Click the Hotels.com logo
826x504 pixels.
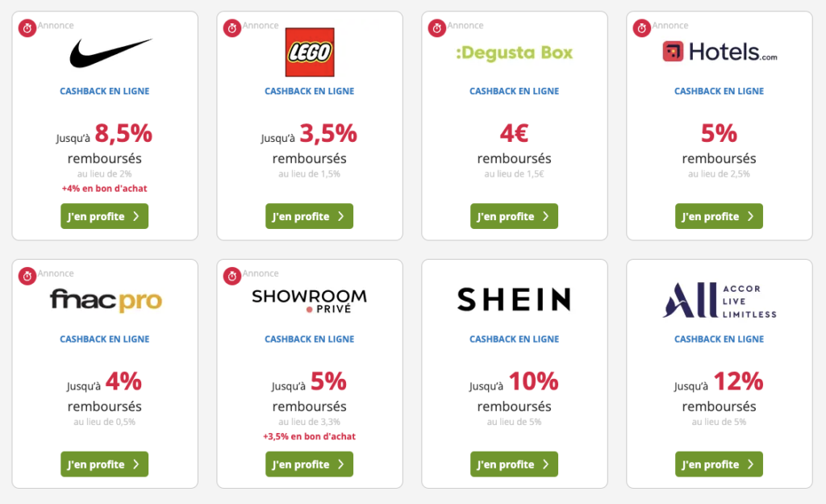coord(720,52)
